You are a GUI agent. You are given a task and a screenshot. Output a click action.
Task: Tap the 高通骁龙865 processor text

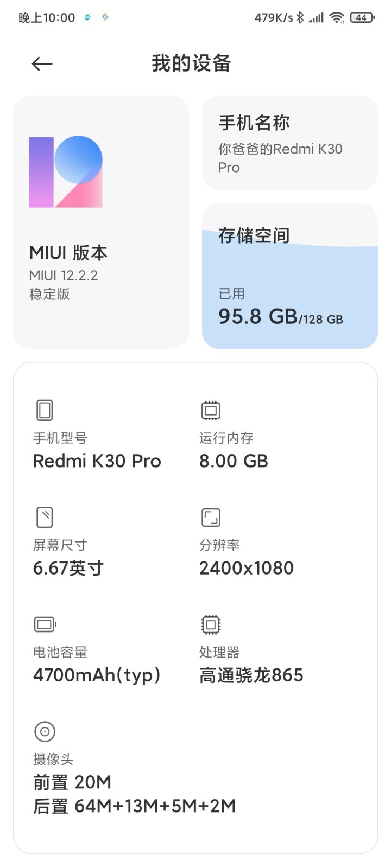(251, 675)
